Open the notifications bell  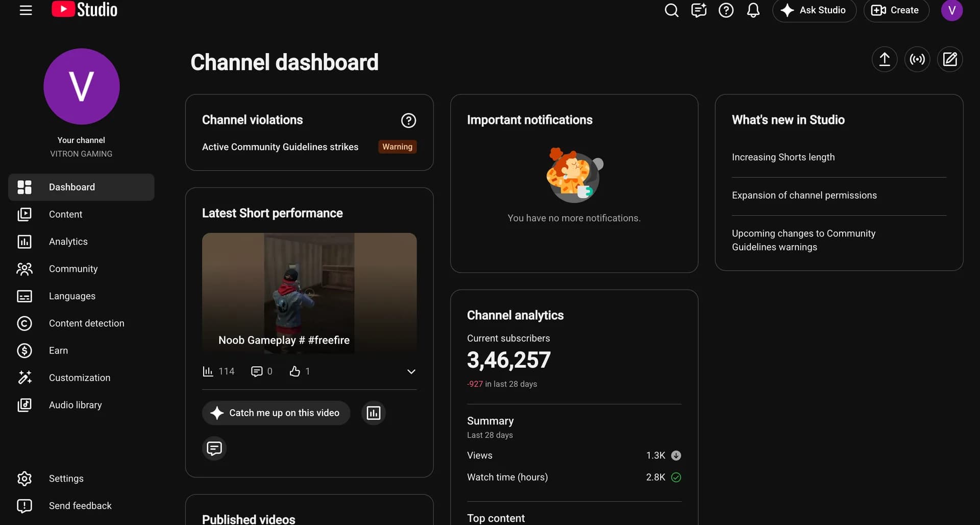click(x=753, y=10)
